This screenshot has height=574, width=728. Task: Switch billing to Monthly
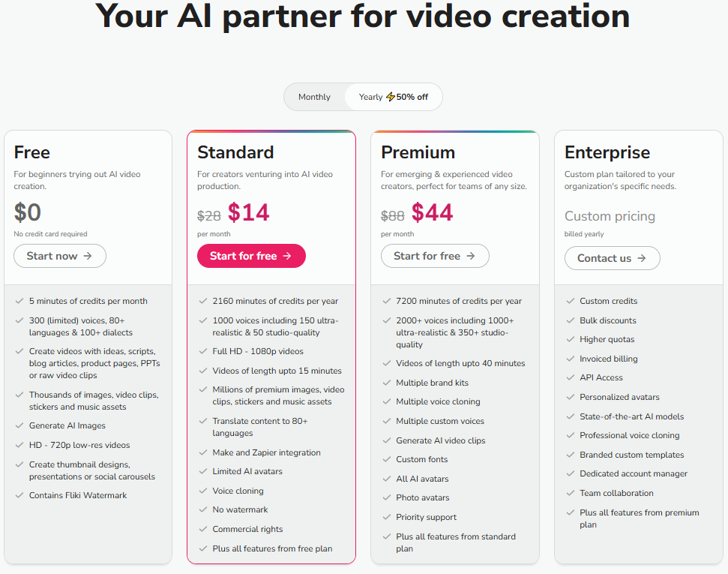coord(314,97)
